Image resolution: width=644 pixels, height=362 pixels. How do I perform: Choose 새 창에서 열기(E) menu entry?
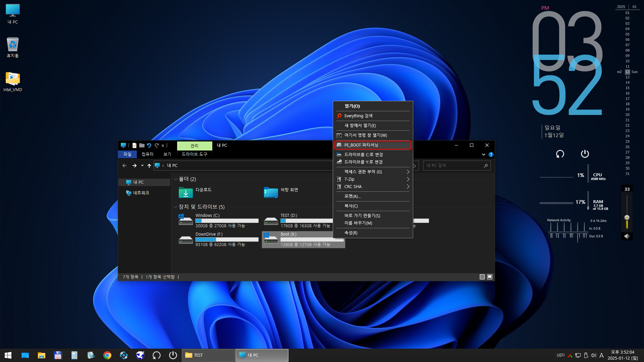(373, 126)
